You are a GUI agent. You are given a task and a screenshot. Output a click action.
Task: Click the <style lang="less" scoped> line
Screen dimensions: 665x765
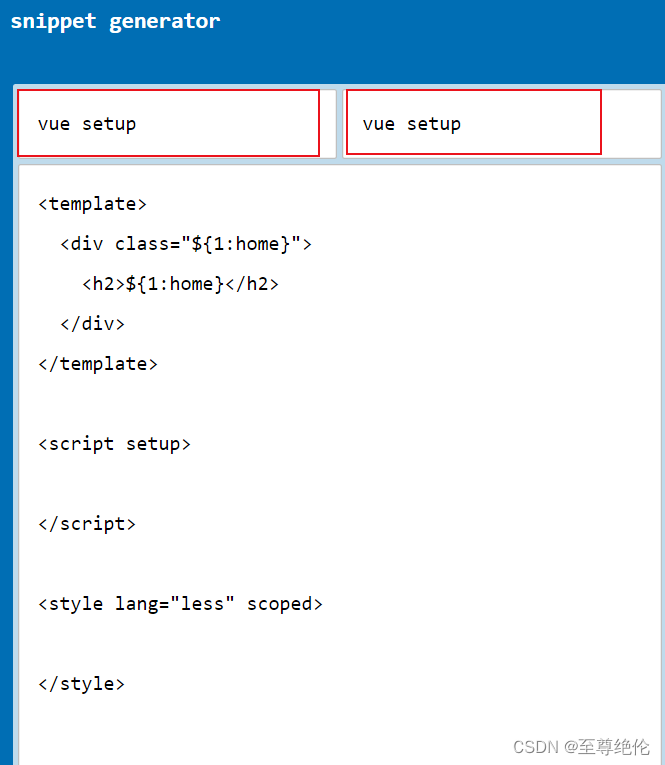coord(181,604)
